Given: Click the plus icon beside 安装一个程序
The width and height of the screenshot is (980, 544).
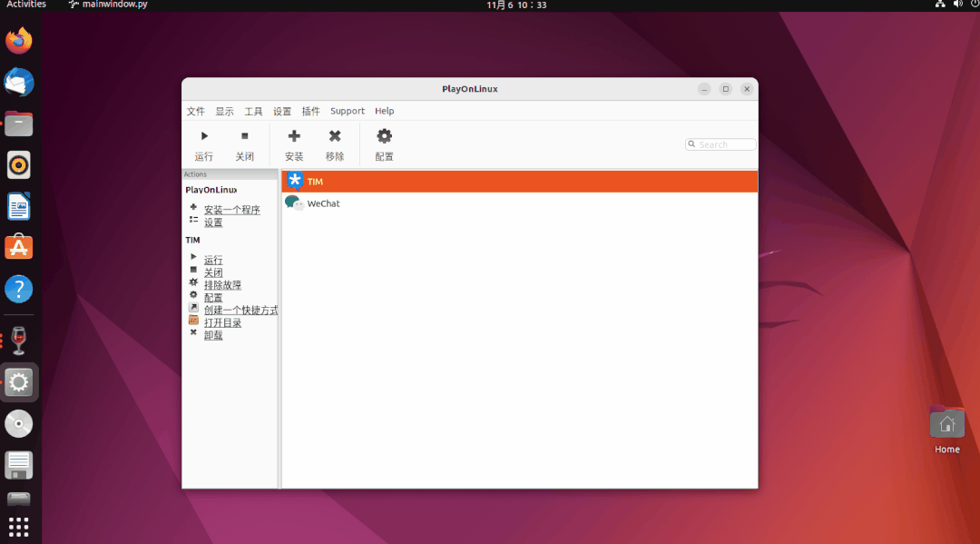Looking at the screenshot, I should pyautogui.click(x=194, y=207).
